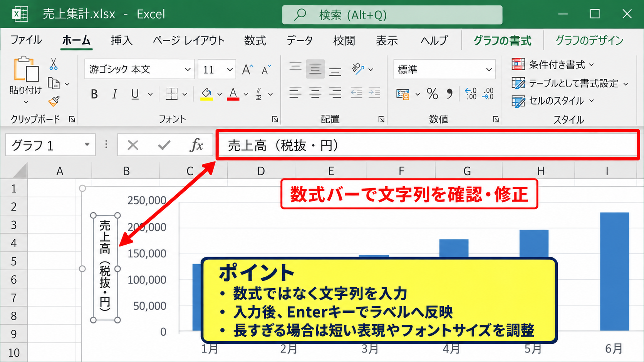Click the increase indent icon

374,92
